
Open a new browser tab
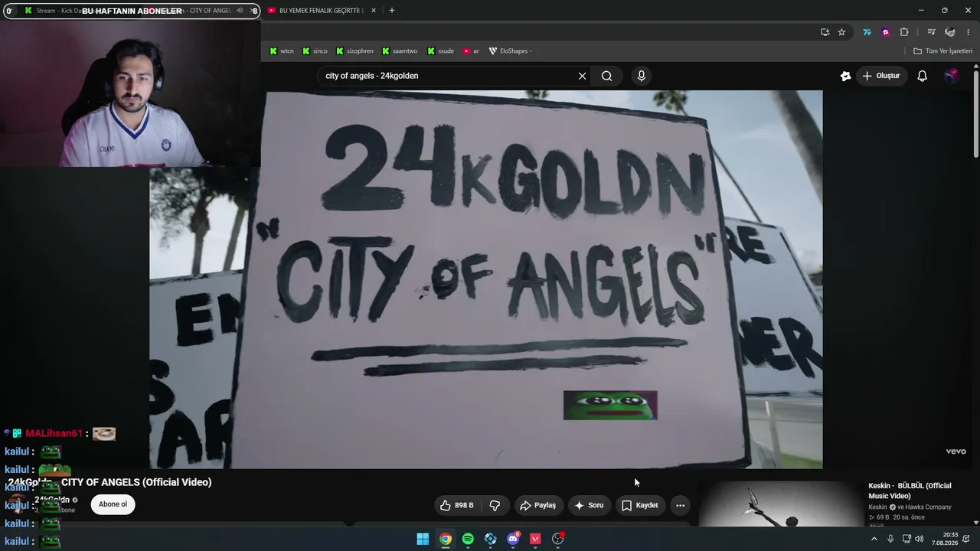coord(392,11)
